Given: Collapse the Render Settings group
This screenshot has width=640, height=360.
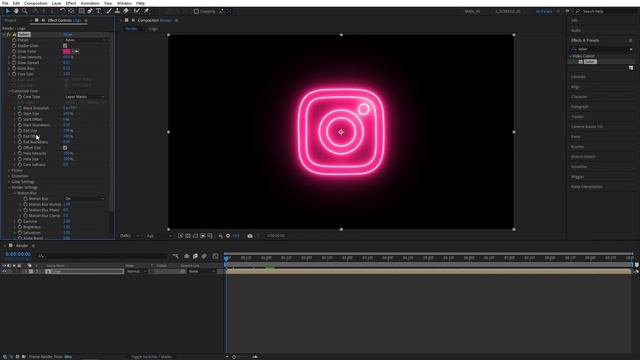Looking at the screenshot, I should [9, 188].
